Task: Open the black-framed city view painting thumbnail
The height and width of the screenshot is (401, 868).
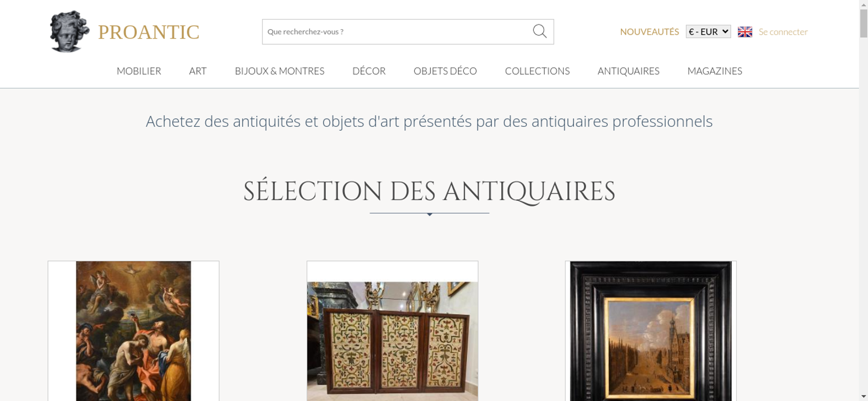Action: 651,331
